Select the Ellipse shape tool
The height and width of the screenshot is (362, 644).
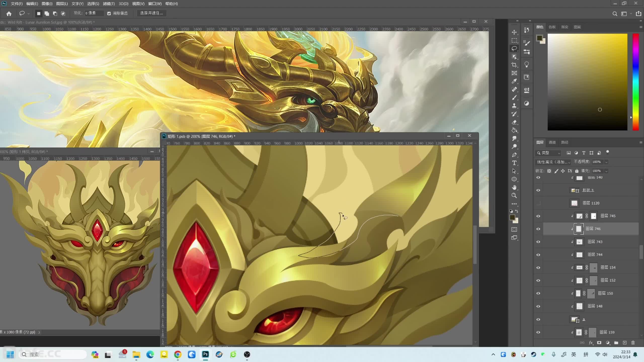pyautogui.click(x=514, y=179)
